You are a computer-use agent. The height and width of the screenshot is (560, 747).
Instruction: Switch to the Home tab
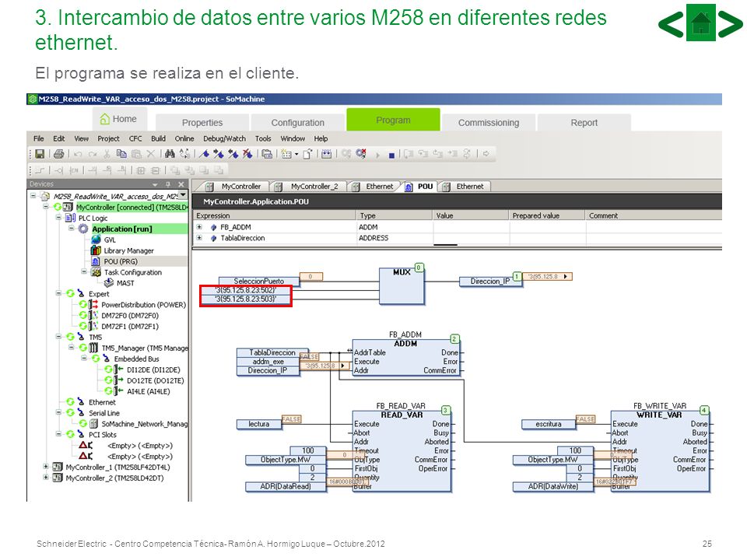point(119,119)
